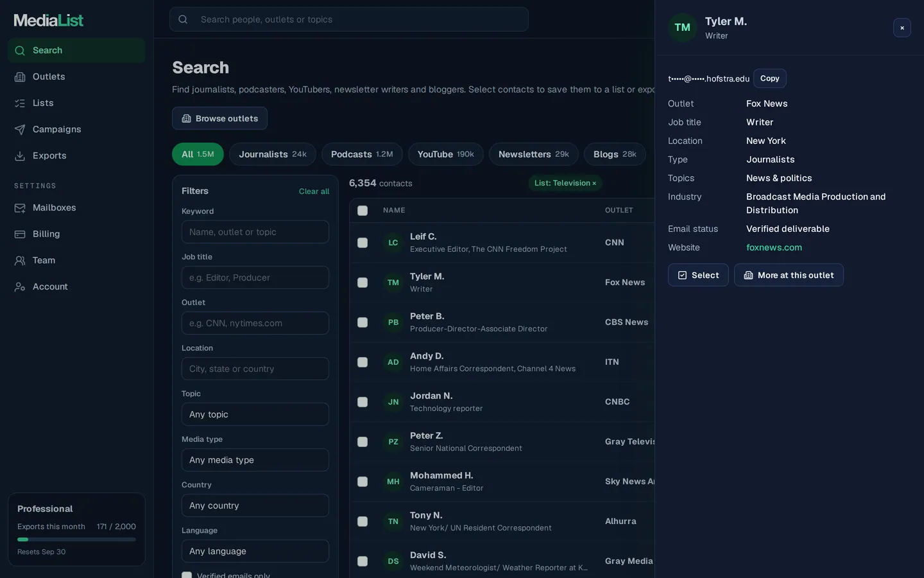This screenshot has width=924, height=578.
Task: Click the LC avatar for Leif C.
Action: 393,243
